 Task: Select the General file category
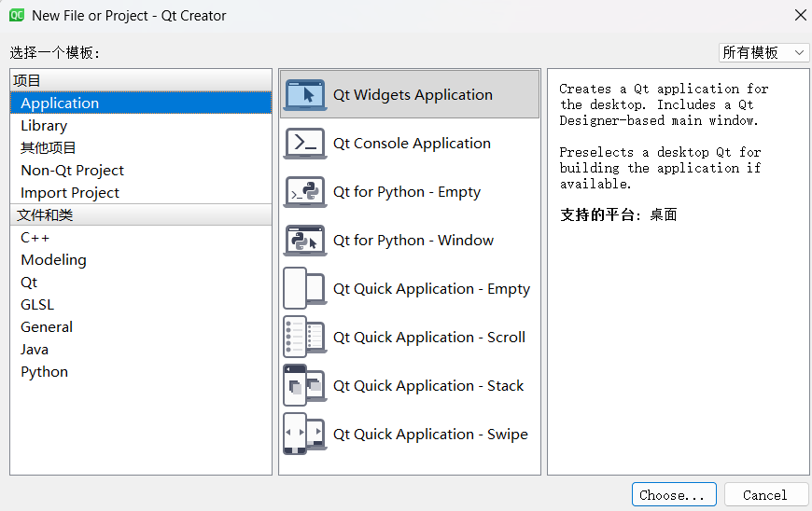pos(141,327)
